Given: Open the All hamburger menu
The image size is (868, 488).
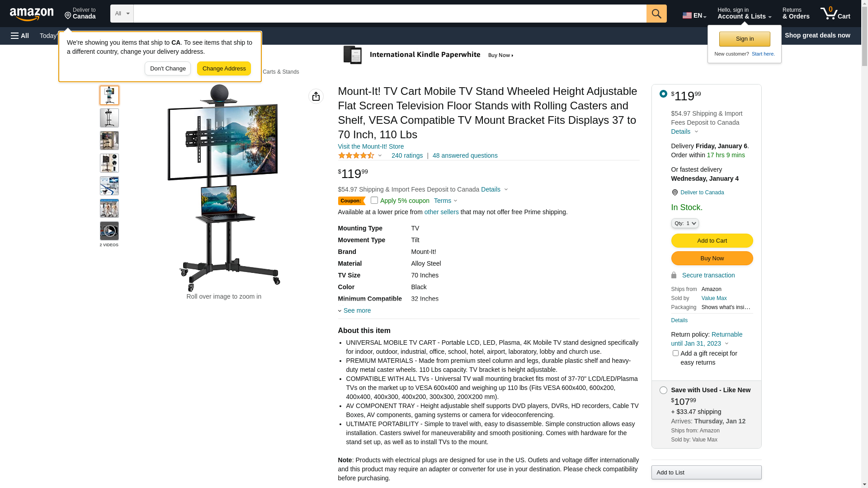Looking at the screenshot, I should point(20,36).
